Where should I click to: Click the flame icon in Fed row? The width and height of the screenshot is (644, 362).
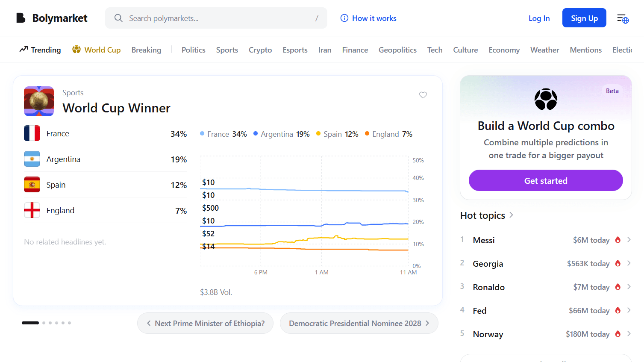618,310
